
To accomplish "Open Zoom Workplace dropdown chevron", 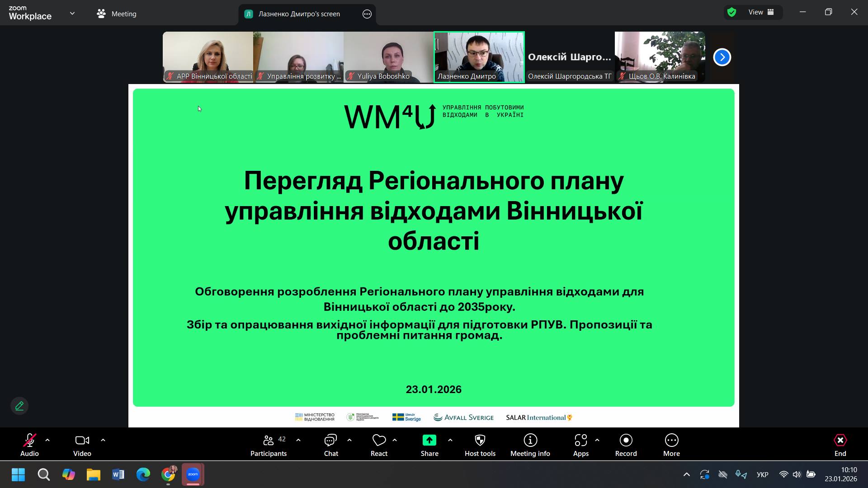I will pos(72,14).
